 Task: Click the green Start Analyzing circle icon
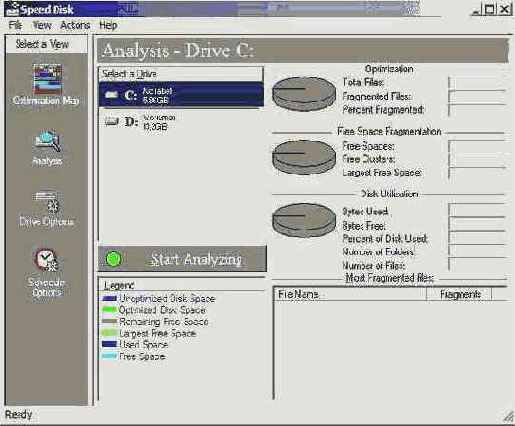click(x=113, y=259)
